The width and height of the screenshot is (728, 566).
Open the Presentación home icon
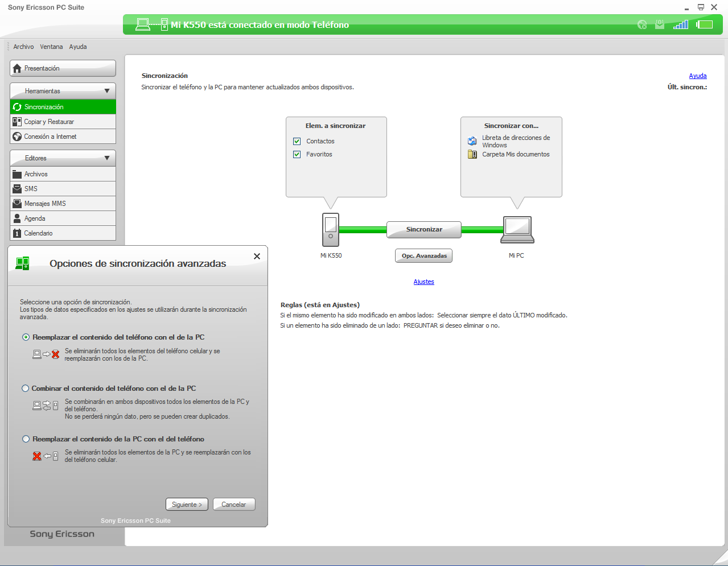(17, 68)
